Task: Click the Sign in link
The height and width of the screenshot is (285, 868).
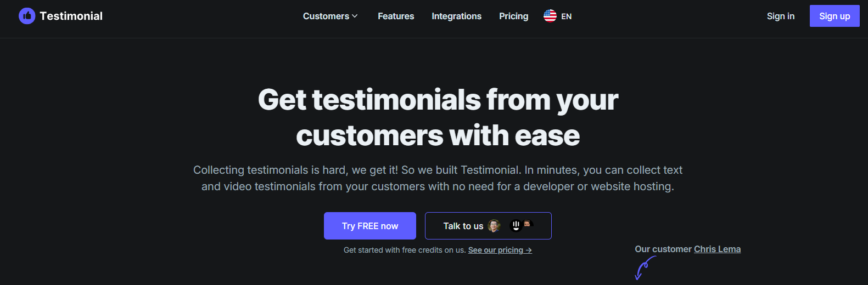Action: [x=780, y=16]
